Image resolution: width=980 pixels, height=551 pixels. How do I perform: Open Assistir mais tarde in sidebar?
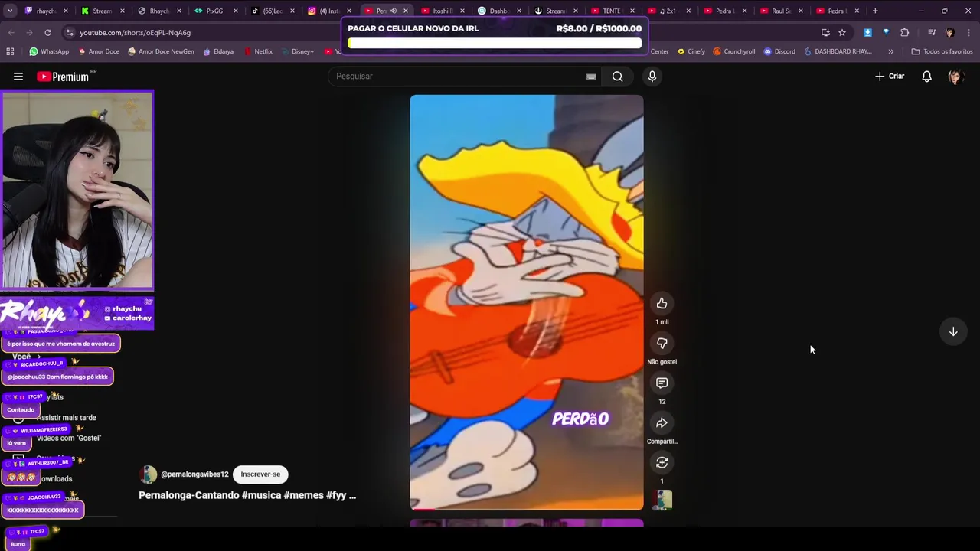(x=67, y=418)
